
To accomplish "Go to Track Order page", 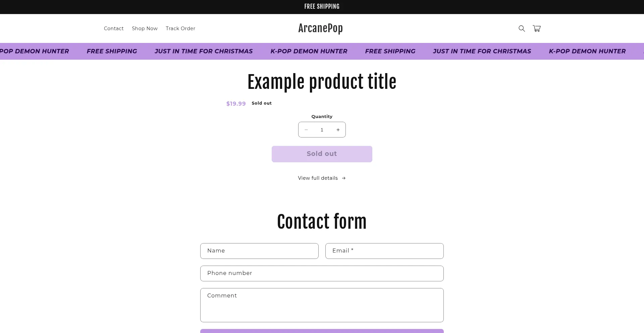I will click(180, 29).
